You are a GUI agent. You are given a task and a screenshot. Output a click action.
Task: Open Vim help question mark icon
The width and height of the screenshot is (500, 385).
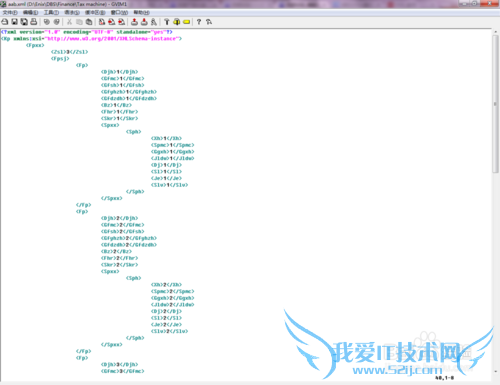tap(199, 22)
